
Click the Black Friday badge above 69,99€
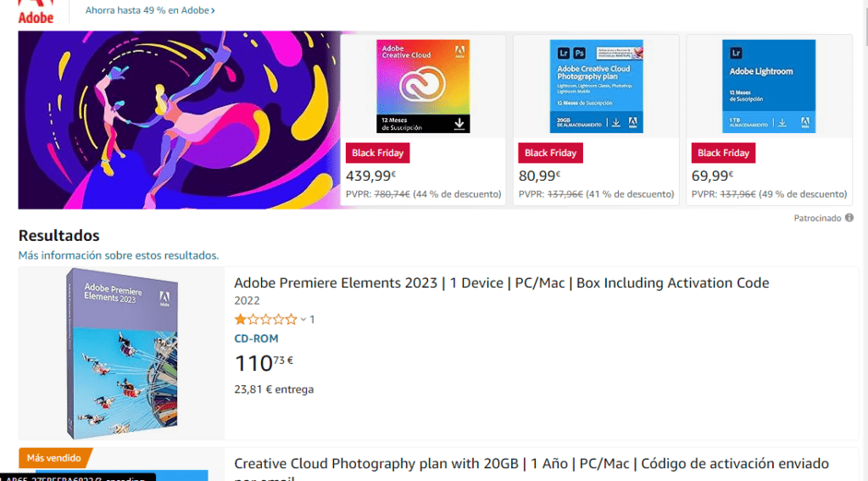point(723,153)
